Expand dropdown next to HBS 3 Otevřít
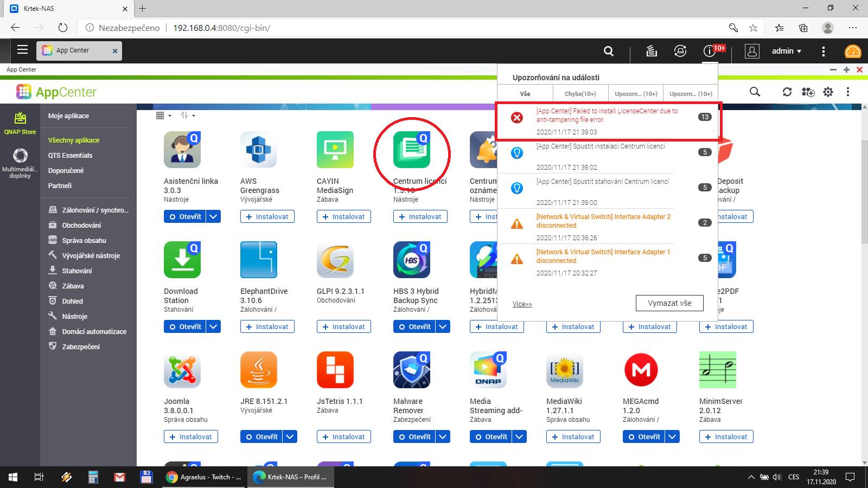868x488 pixels. tap(443, 326)
